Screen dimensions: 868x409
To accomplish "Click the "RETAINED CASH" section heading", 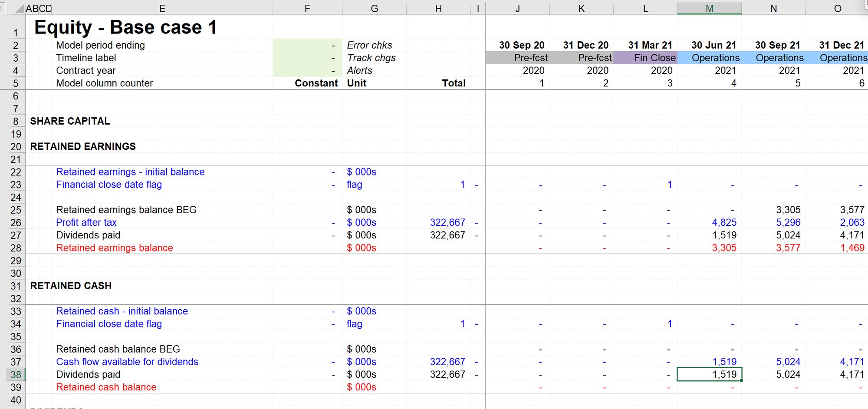I will 71,286.
